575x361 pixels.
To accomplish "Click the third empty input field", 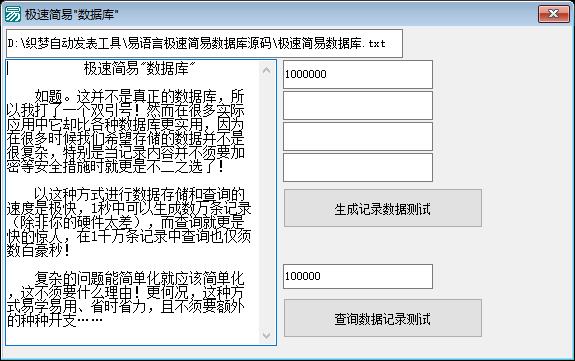I will click(x=358, y=136).
